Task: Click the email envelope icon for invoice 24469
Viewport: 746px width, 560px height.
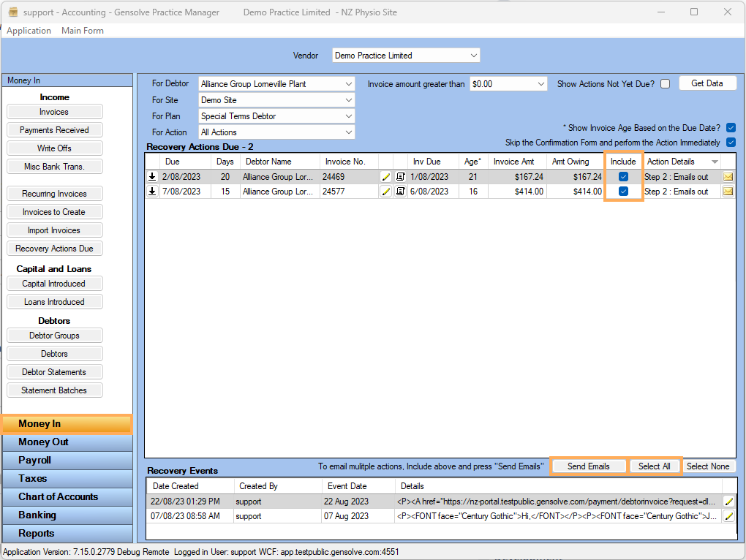Action: click(x=728, y=177)
